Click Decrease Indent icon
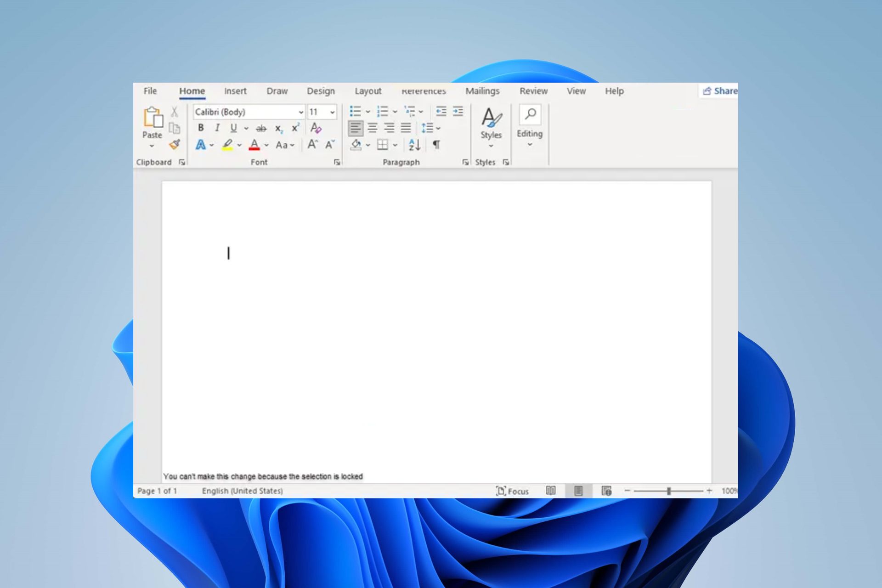Viewport: 882px width, 588px height. (x=441, y=111)
